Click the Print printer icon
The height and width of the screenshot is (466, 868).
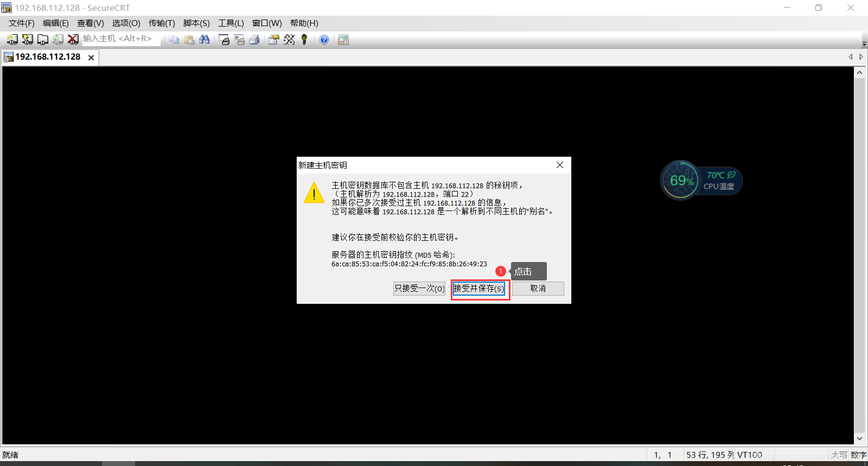pos(254,40)
